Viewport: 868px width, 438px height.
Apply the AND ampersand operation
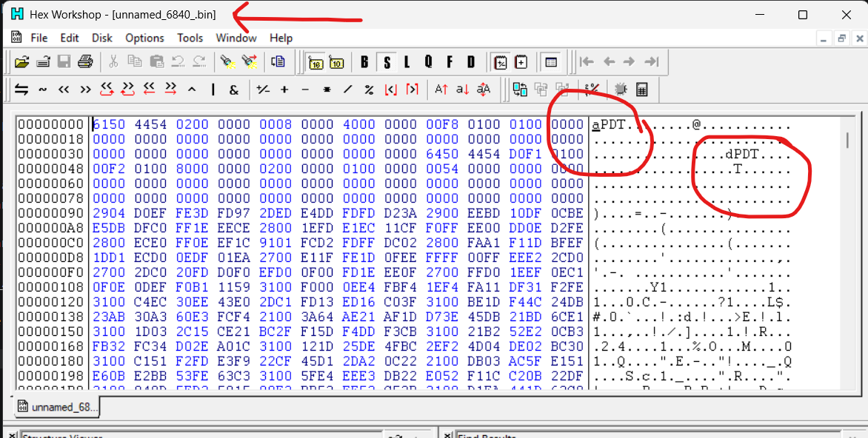[234, 89]
